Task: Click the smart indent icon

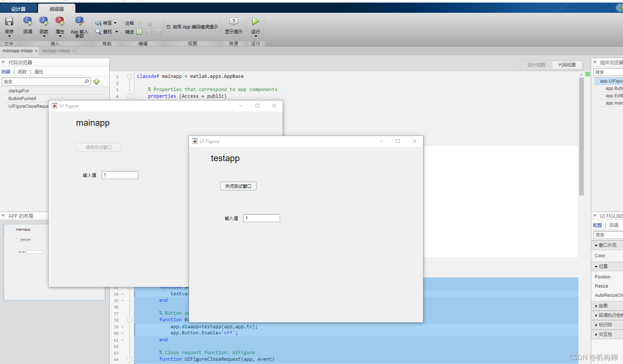Action: click(139, 32)
